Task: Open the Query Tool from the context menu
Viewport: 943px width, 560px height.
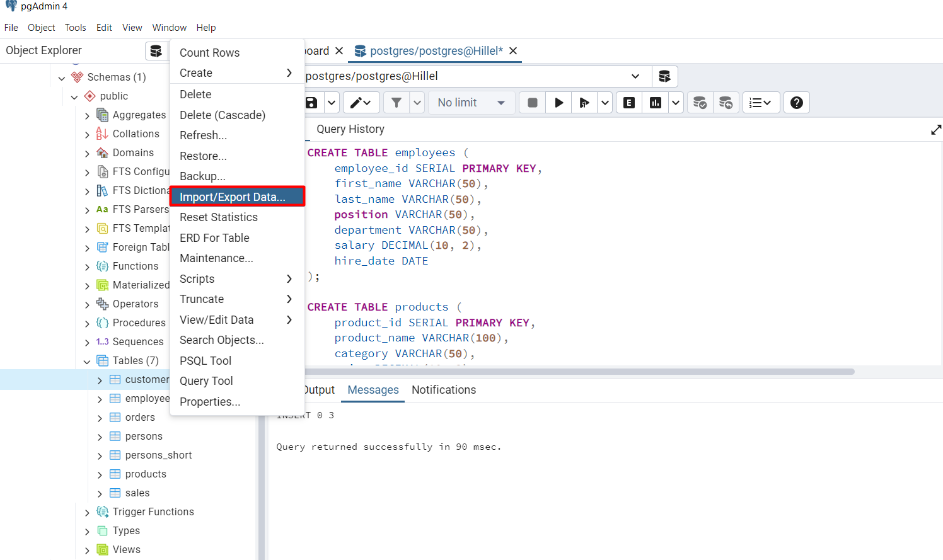Action: tap(205, 380)
